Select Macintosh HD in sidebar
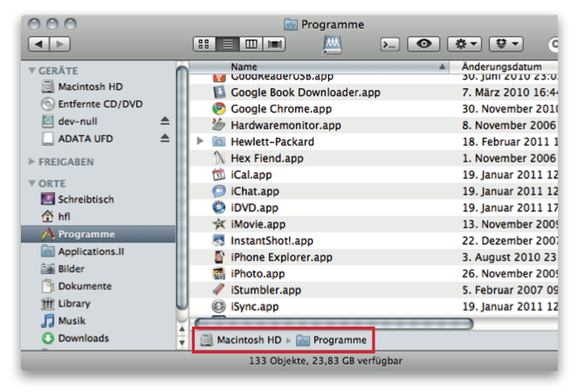 [x=90, y=86]
